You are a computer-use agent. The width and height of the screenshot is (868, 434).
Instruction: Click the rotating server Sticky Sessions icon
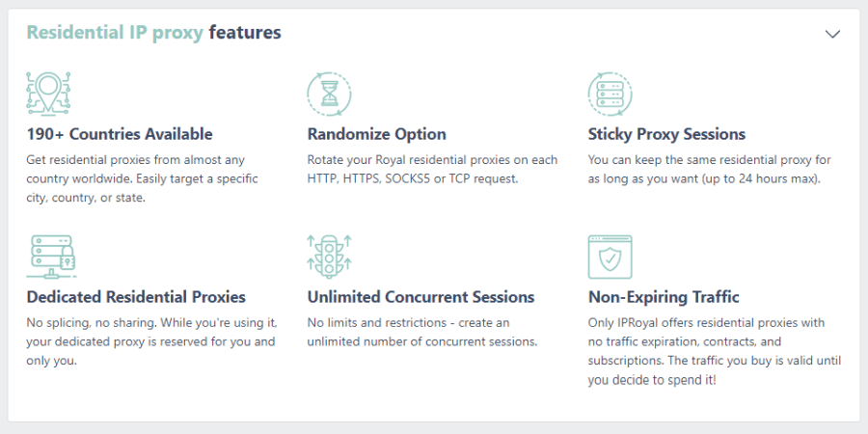point(610,95)
